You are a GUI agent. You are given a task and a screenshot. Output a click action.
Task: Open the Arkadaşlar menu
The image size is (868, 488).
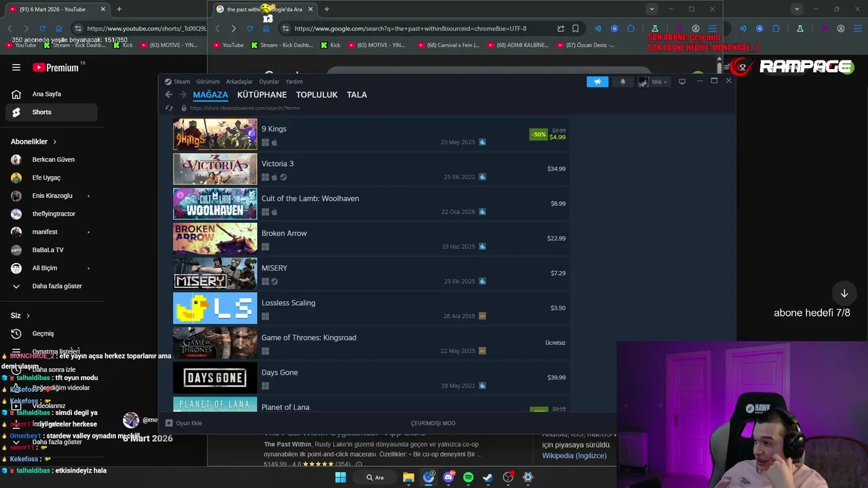click(239, 81)
